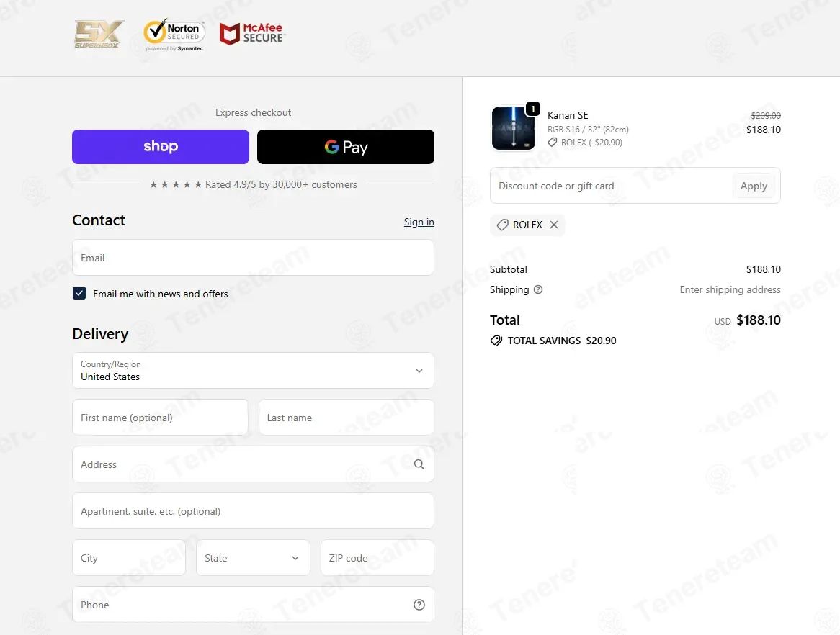The width and height of the screenshot is (840, 635).
Task: Click the ROLEX (-$20.90) line item text
Action: [x=591, y=143]
